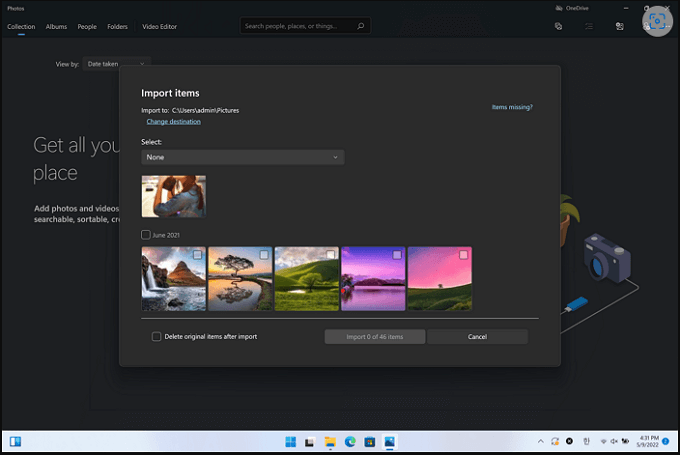Minimize the Photos window

tap(626, 8)
